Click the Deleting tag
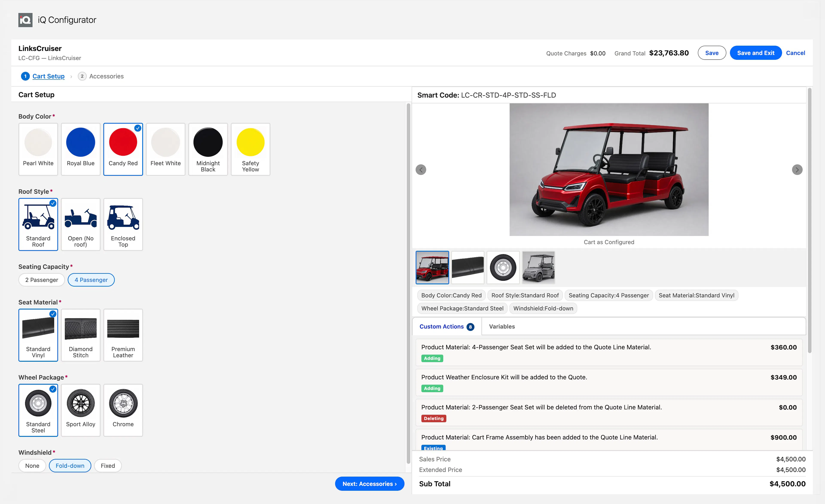 pyautogui.click(x=434, y=418)
